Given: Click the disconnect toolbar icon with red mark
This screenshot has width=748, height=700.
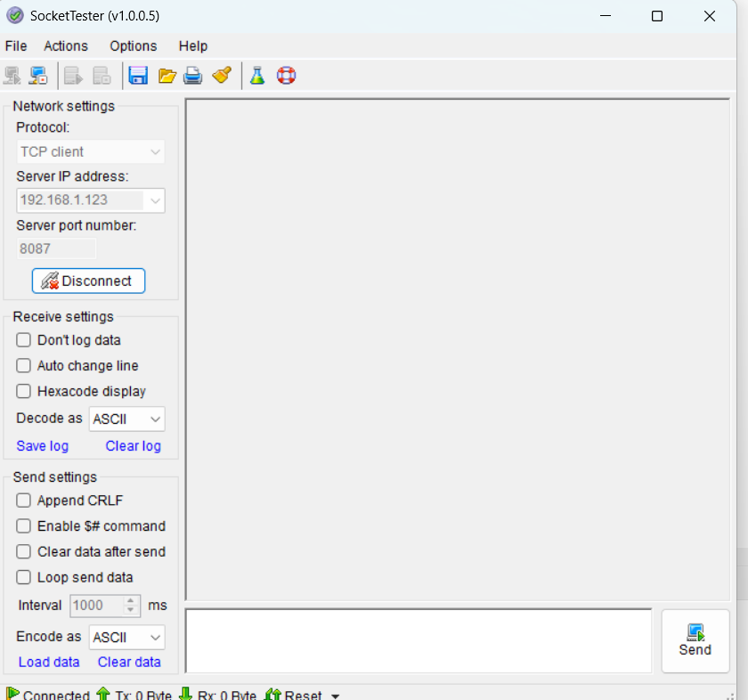Looking at the screenshot, I should 38,76.
